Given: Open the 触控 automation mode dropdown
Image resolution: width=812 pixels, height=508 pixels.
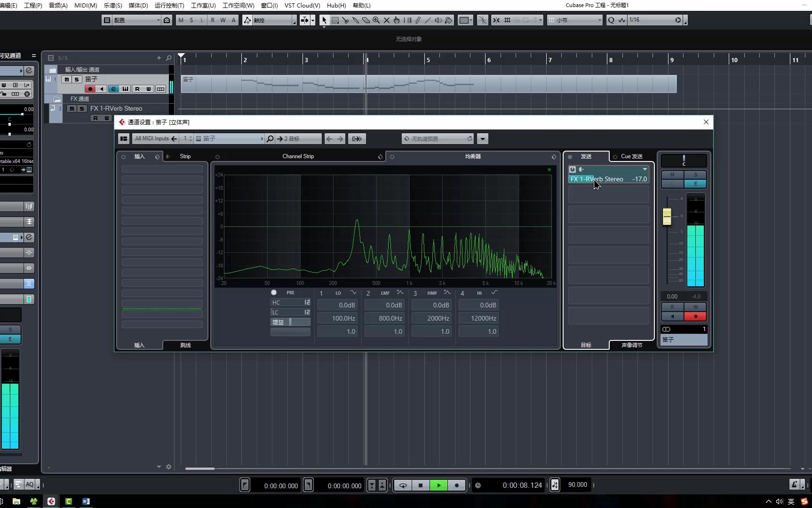Looking at the screenshot, I should pyautogui.click(x=274, y=20).
